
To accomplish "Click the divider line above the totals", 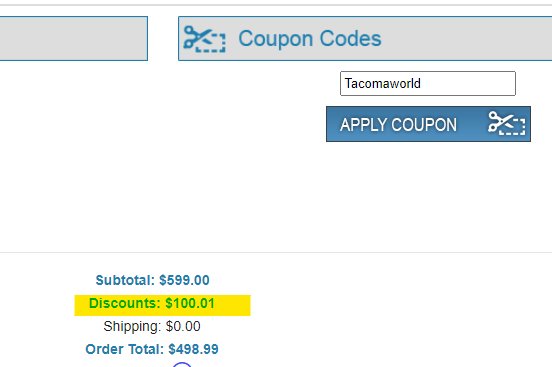I will [x=276, y=252].
